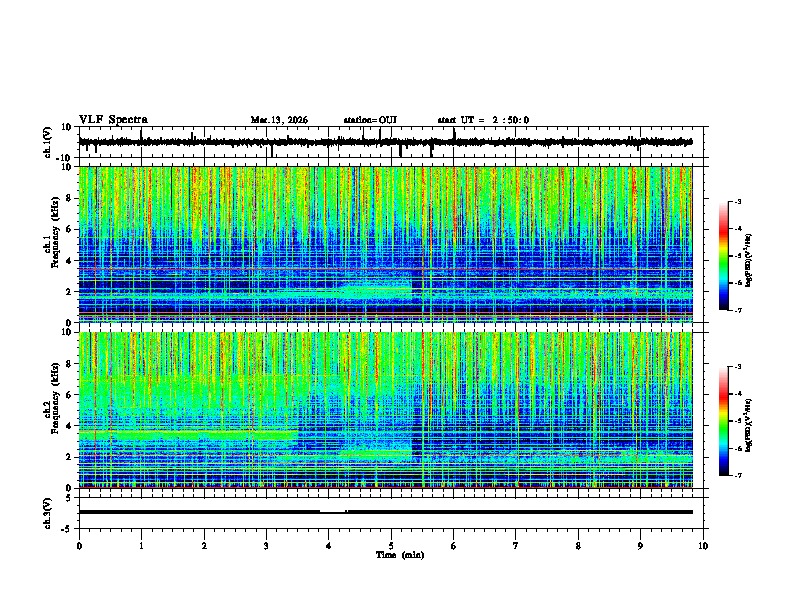Screen dimensions: 792x612
Task: Click the '6' kHz tick on the ch.1 frequency axis
Action: coord(69,229)
